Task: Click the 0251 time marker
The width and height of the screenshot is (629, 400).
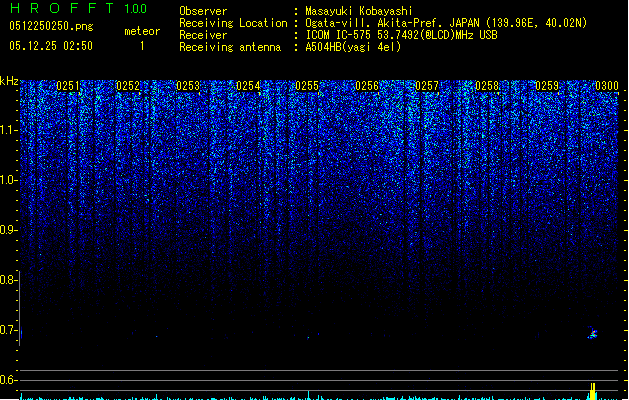Action: [x=68, y=85]
